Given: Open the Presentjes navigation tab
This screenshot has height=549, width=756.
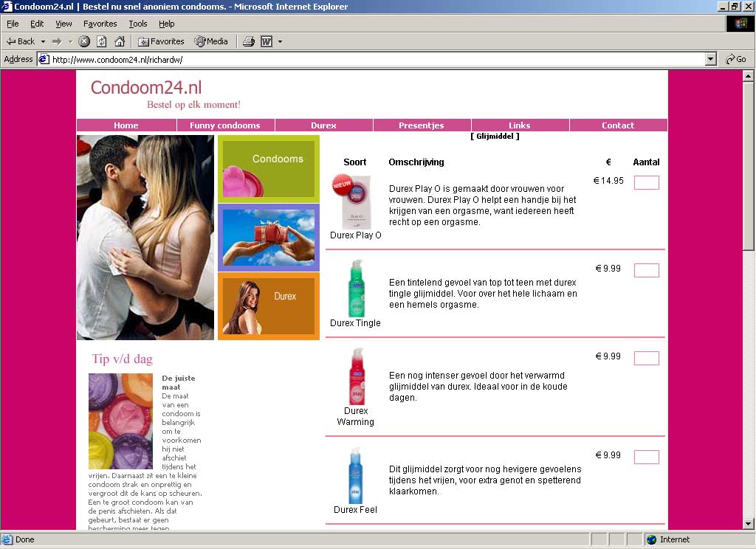Looking at the screenshot, I should 422,125.
